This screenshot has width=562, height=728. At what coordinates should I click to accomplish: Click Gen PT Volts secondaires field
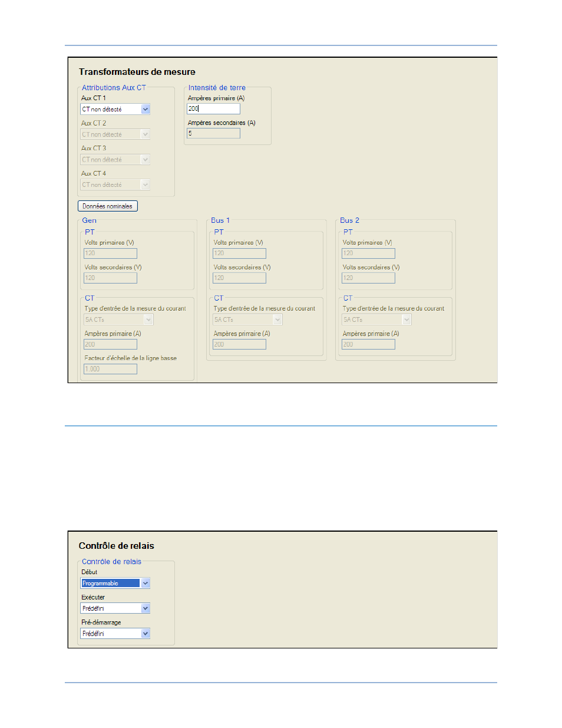pyautogui.click(x=110, y=278)
